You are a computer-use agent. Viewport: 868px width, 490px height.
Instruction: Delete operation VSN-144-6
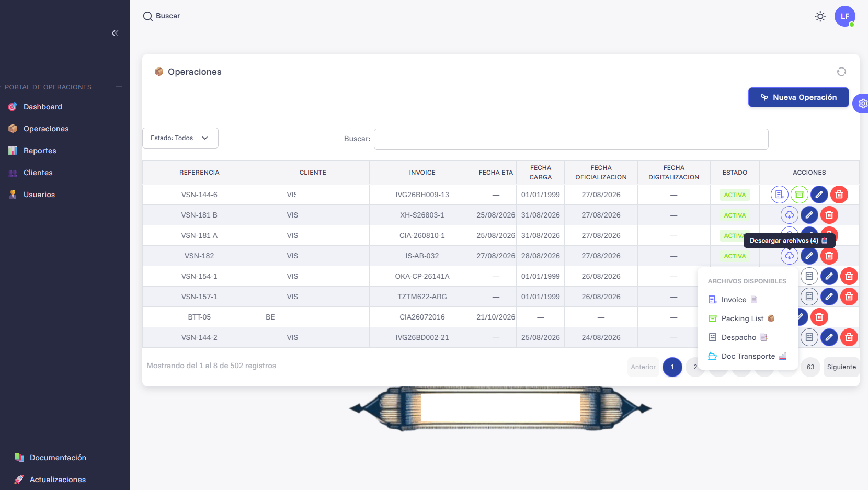tap(839, 195)
